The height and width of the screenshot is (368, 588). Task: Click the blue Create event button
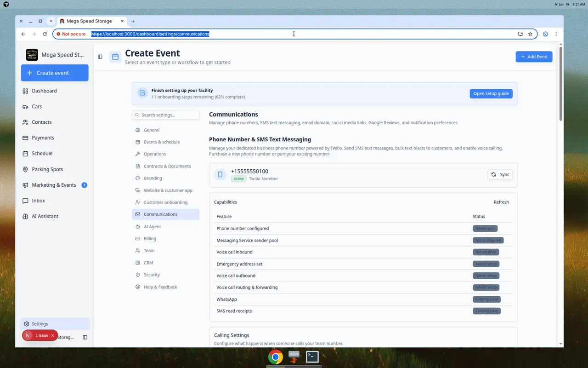[55, 73]
